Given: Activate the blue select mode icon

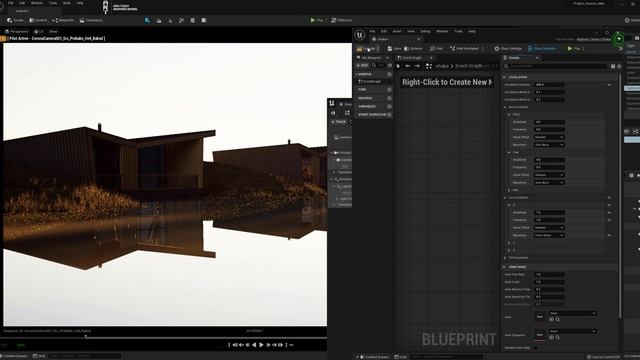Looking at the screenshot, I should [x=147, y=20].
